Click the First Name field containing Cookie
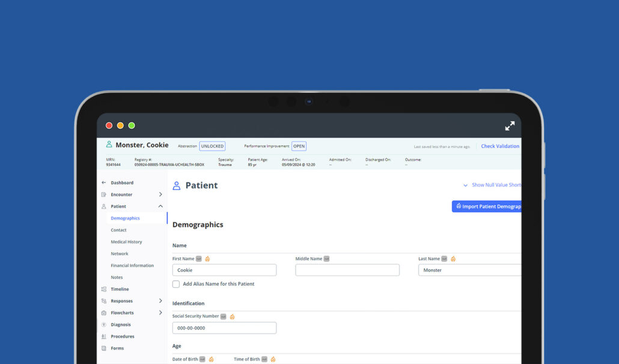619x364 pixels. point(224,270)
